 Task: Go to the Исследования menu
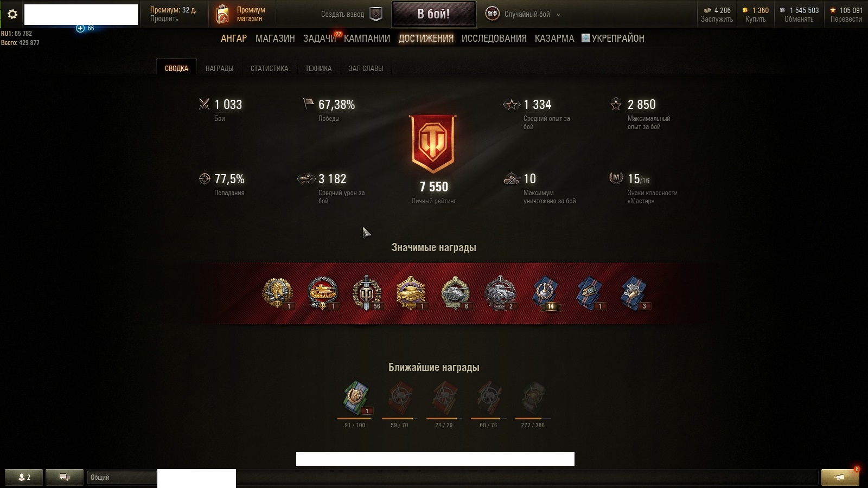coord(494,38)
